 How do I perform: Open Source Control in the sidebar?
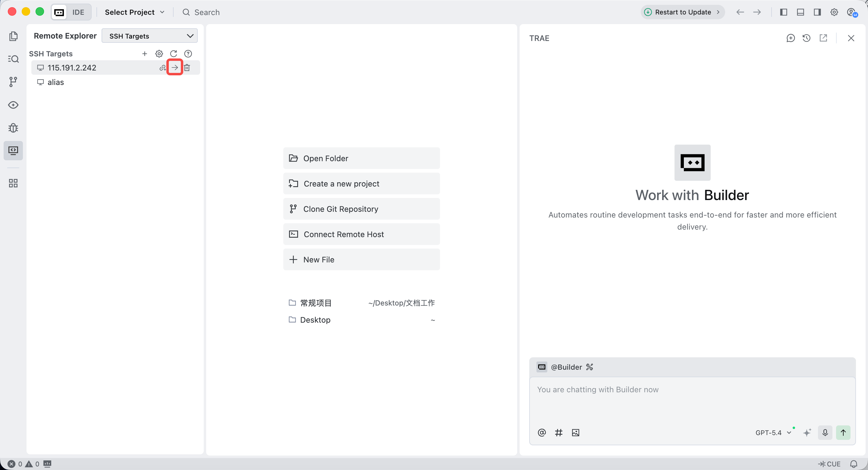tap(13, 82)
